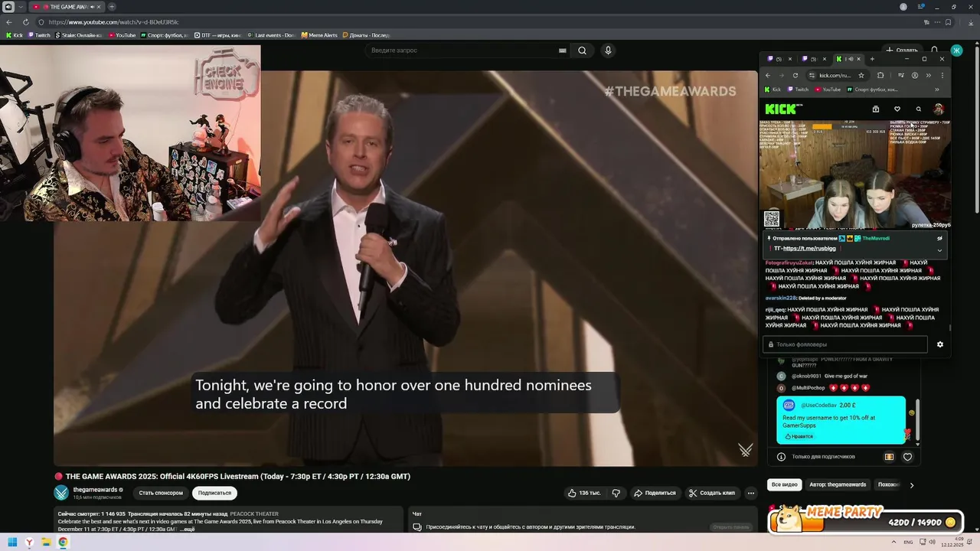
Task: Open YouTube notifications bell
Action: [x=935, y=50]
